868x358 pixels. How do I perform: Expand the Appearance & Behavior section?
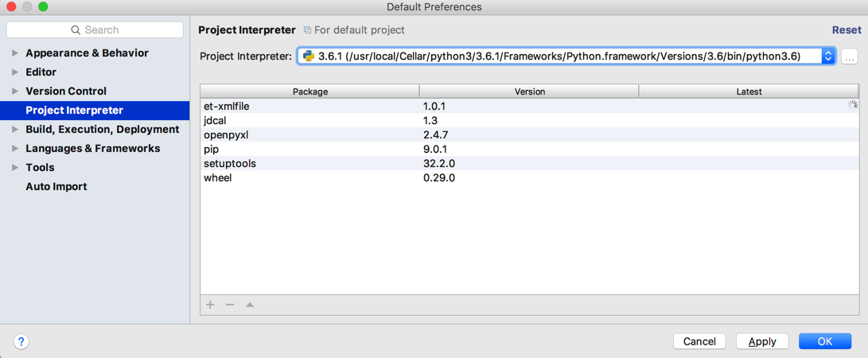point(15,53)
